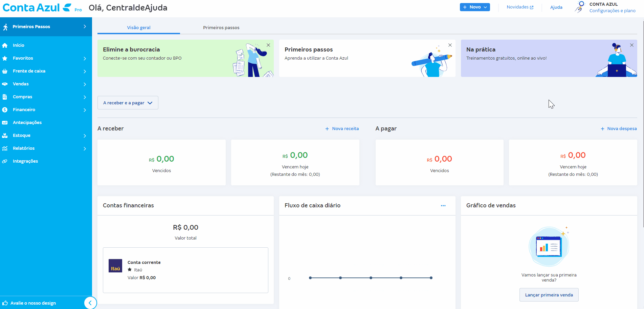This screenshot has width=644, height=309.
Task: Click the Estoque boxes icon
Action: point(5,136)
